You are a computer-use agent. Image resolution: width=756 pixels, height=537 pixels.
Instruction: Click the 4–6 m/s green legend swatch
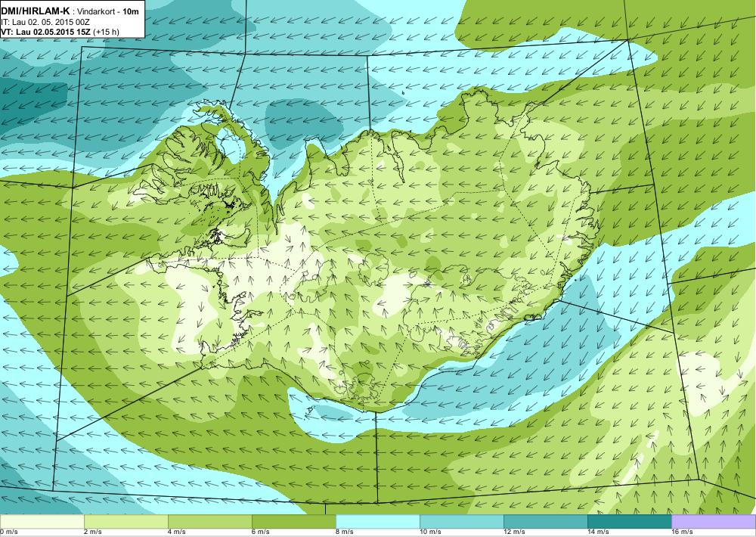[x=209, y=522]
